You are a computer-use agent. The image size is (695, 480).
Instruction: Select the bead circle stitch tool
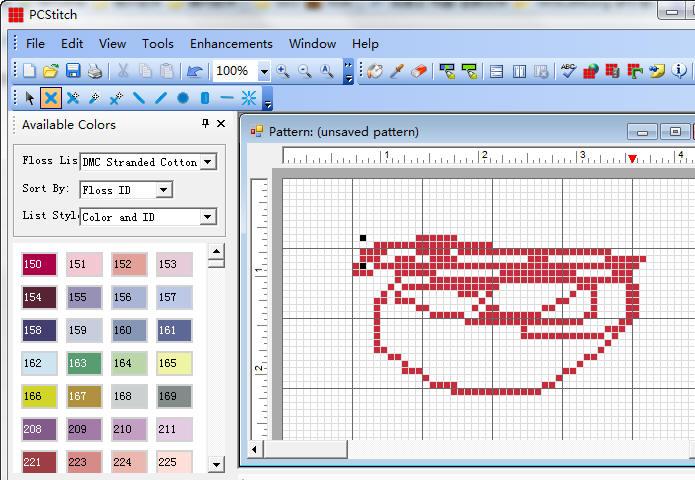183,98
